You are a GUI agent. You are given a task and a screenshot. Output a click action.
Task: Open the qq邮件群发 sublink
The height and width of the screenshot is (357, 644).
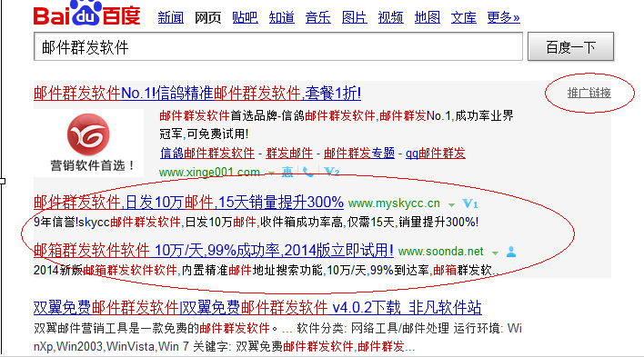(x=436, y=154)
